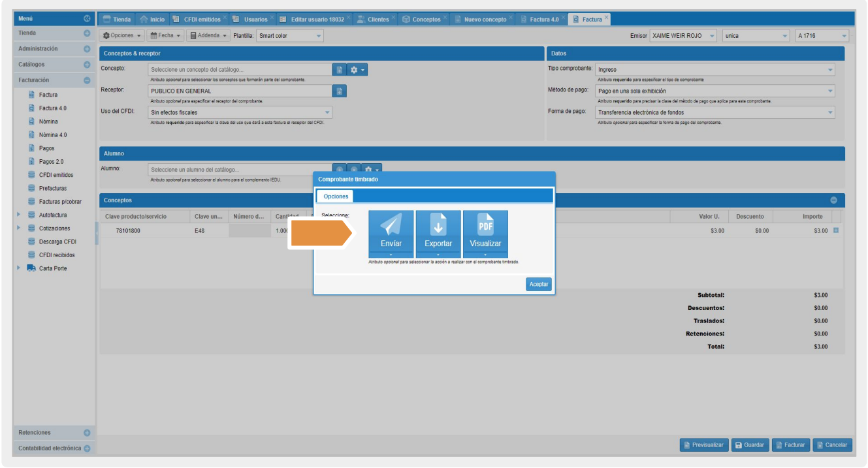This screenshot has width=868, height=468.
Task: Click the Enviar paper plane icon
Action: (x=391, y=226)
